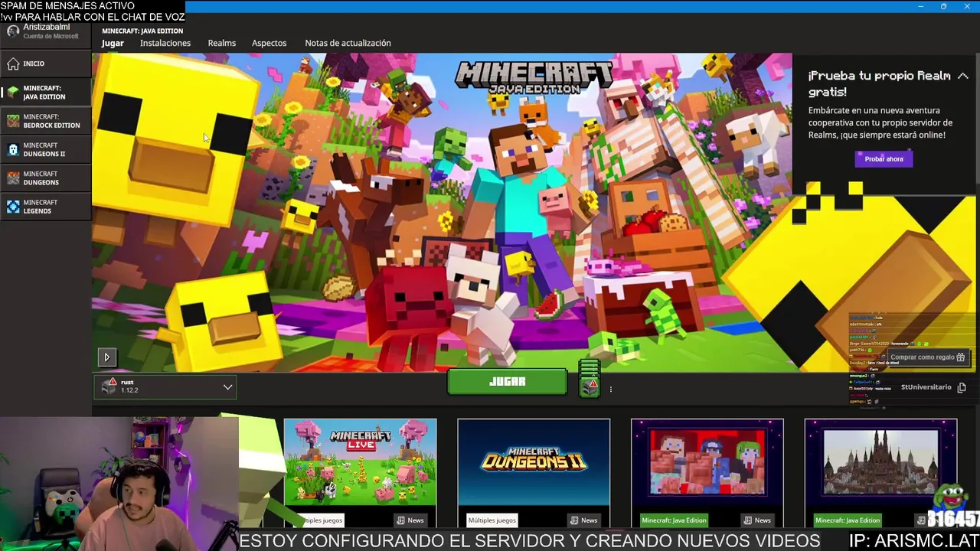This screenshot has width=980, height=551.
Task: Click the green JUGAR button
Action: pyautogui.click(x=507, y=381)
